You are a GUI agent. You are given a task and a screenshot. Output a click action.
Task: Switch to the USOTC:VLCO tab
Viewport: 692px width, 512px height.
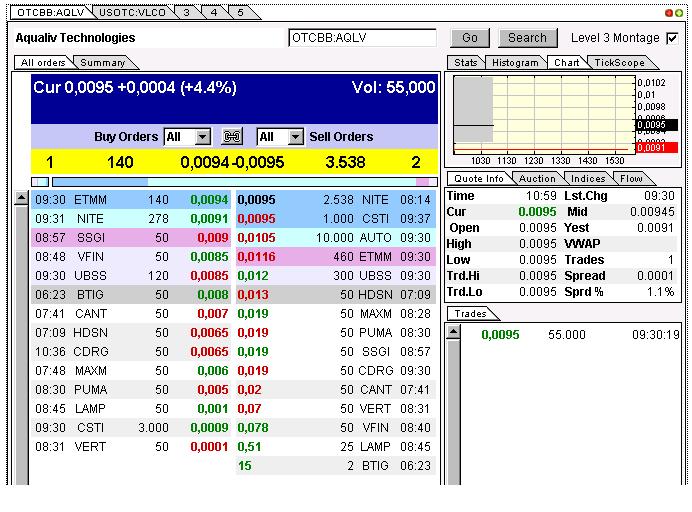pos(132,12)
